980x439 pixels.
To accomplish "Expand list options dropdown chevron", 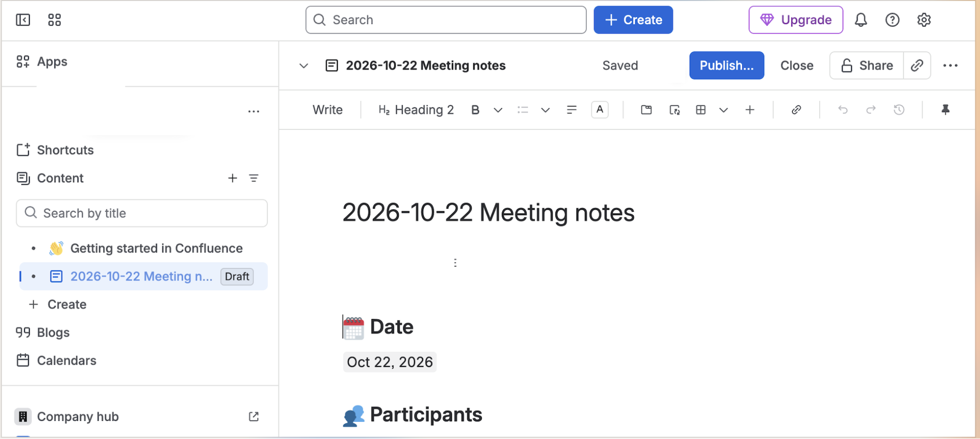I will tap(545, 110).
